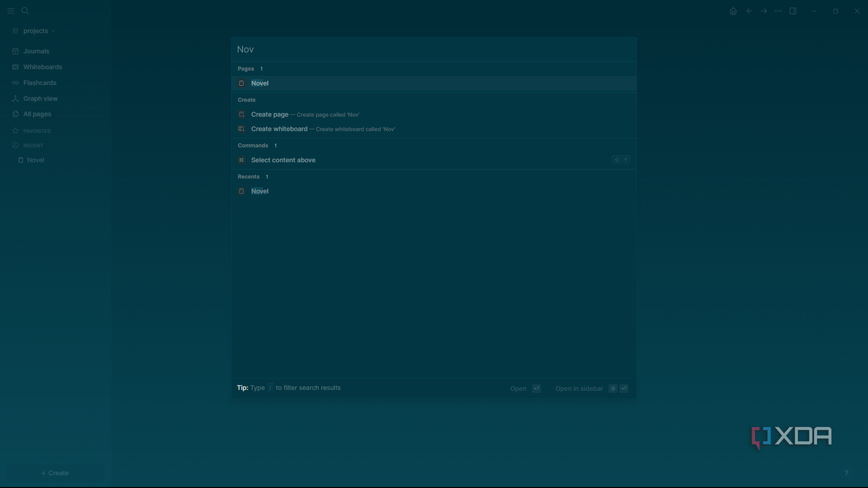Click the Home icon in top bar
The image size is (868, 488).
coord(733,11)
